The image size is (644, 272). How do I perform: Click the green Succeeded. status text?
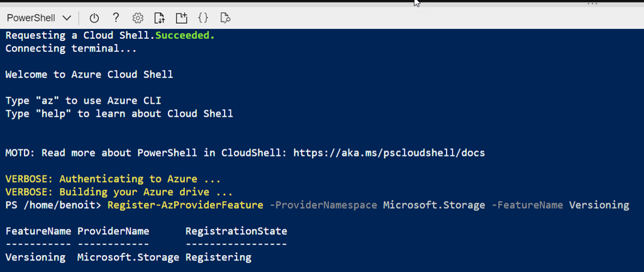click(185, 35)
